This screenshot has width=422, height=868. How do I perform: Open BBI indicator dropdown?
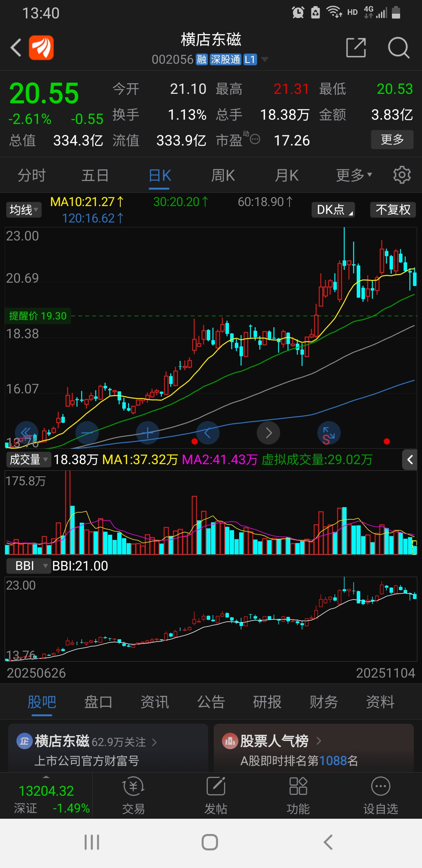29,566
